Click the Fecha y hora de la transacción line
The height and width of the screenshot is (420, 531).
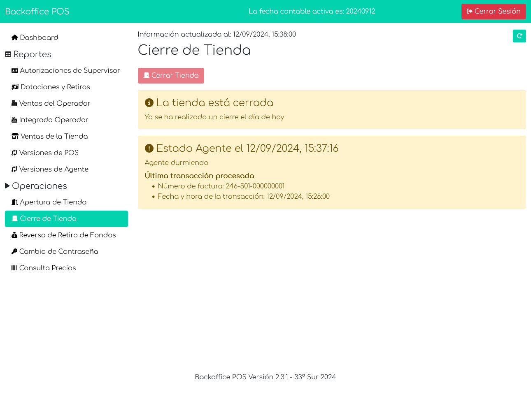click(x=244, y=197)
